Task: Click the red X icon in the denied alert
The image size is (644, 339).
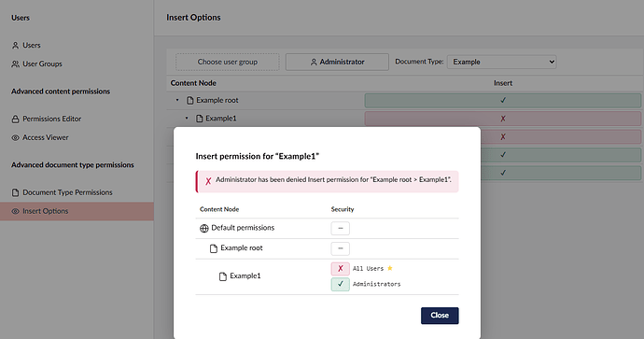Action: tap(208, 181)
